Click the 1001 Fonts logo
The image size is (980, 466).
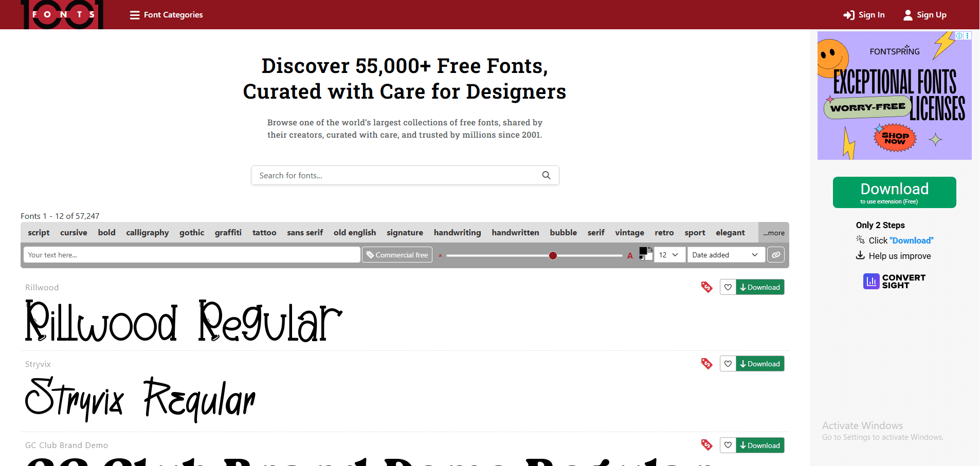62,14
